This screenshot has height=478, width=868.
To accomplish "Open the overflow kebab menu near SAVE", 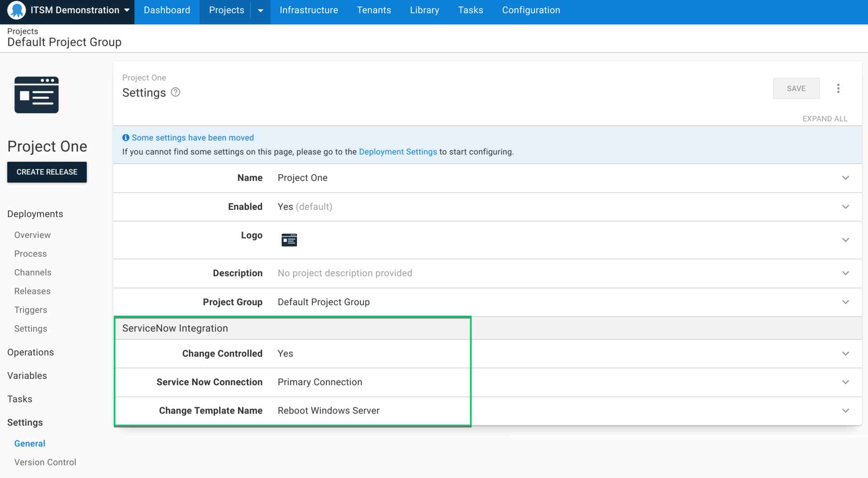I will [839, 88].
